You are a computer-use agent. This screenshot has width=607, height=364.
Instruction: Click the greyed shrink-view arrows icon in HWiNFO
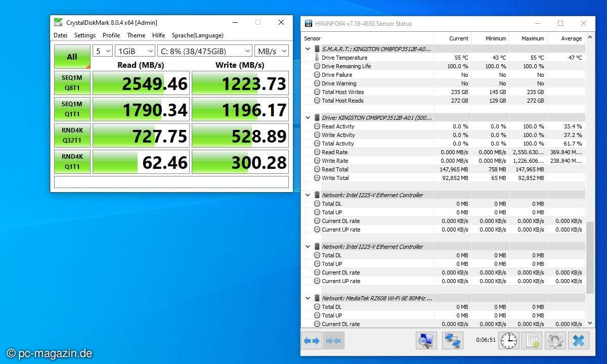[334, 341]
